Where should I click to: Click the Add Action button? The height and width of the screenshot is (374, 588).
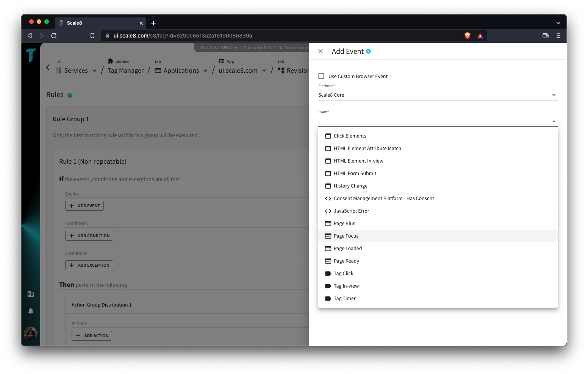pyautogui.click(x=92, y=336)
